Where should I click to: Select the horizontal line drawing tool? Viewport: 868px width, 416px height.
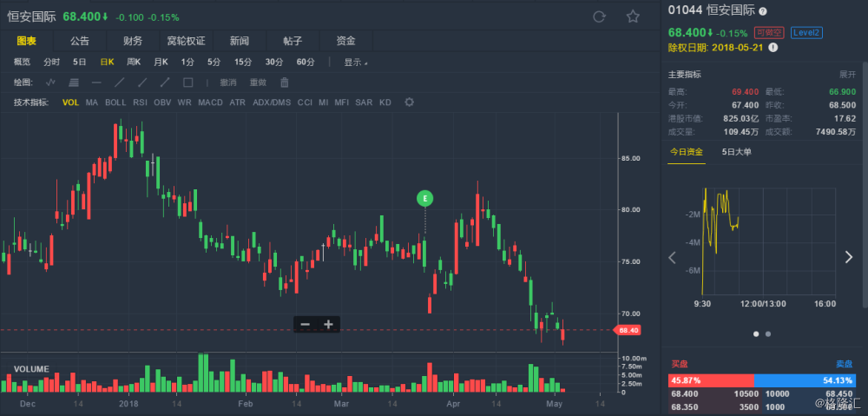point(96,83)
